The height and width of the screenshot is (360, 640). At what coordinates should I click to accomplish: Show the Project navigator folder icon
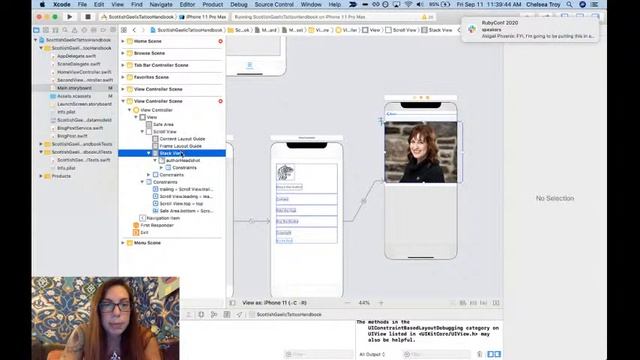[36, 30]
